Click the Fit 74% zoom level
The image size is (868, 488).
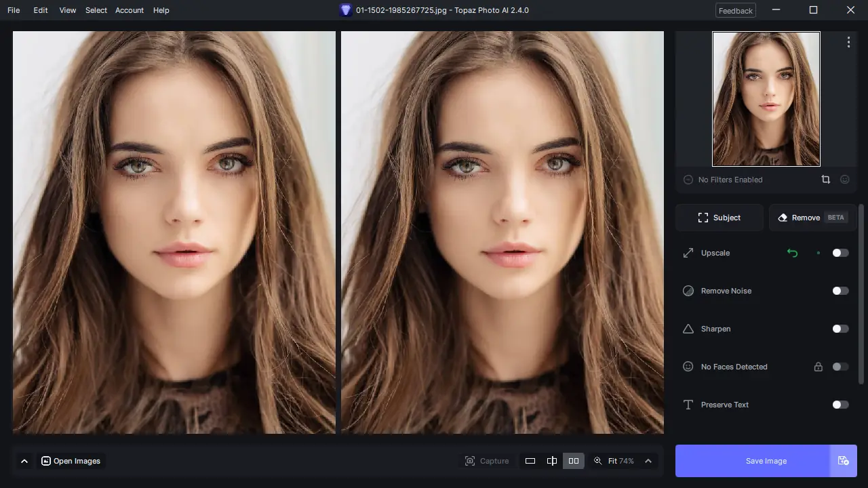tap(620, 461)
